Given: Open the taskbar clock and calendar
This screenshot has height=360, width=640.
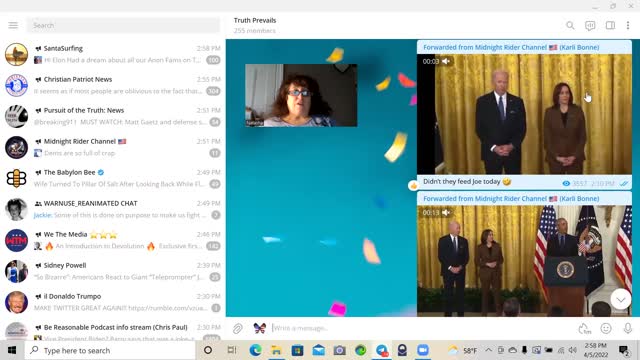Looking at the screenshot, I should pyautogui.click(x=596, y=350).
